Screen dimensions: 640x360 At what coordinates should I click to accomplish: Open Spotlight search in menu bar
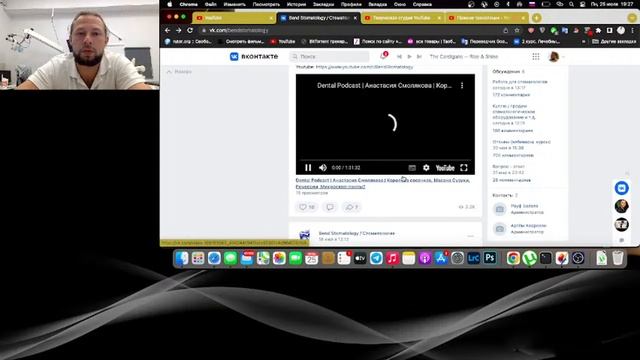tap(571, 4)
